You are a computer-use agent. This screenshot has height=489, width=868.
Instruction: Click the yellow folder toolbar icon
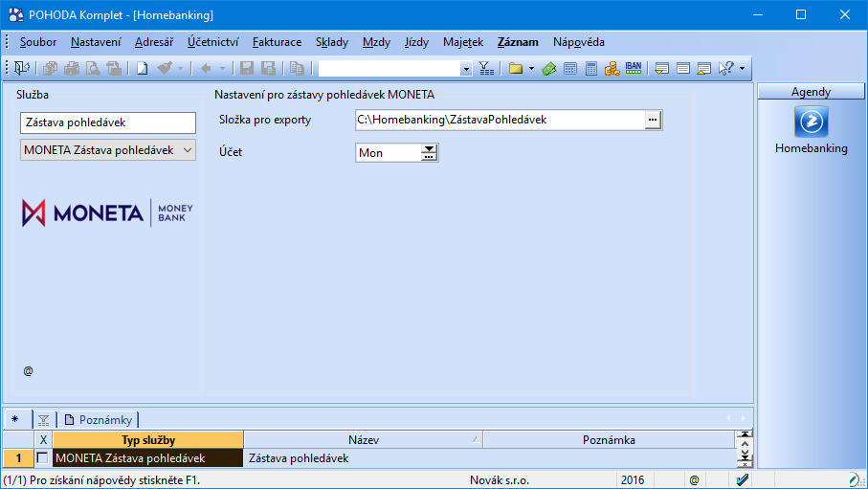pos(515,69)
